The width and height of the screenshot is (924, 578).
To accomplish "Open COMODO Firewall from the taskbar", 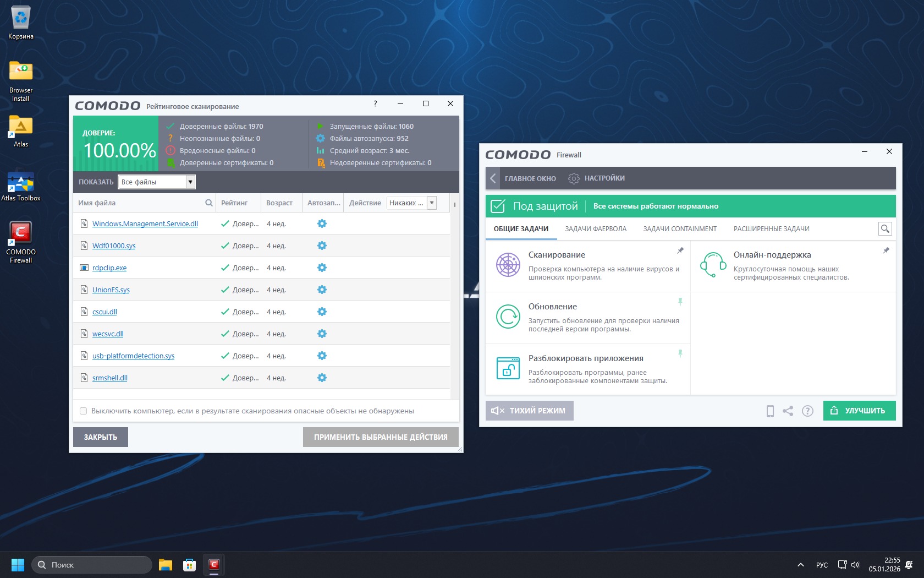I will (214, 565).
